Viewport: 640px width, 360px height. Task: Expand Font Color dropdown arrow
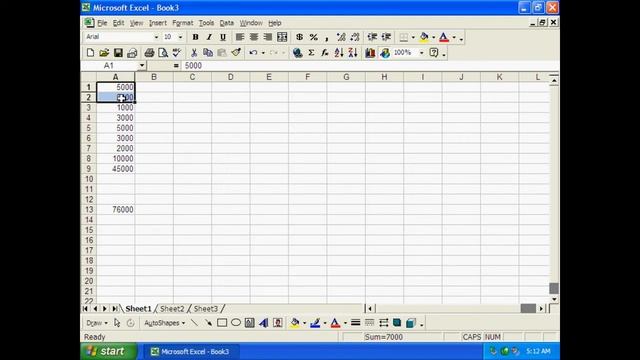(454, 37)
